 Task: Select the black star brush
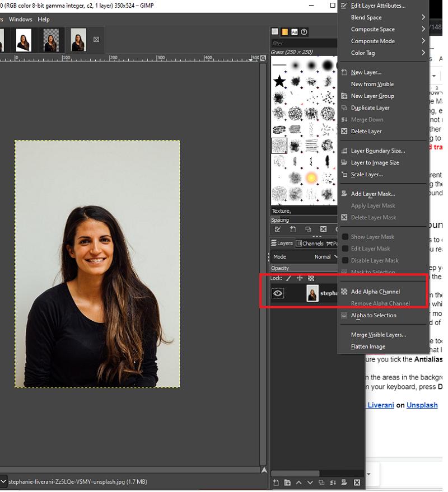point(279,82)
